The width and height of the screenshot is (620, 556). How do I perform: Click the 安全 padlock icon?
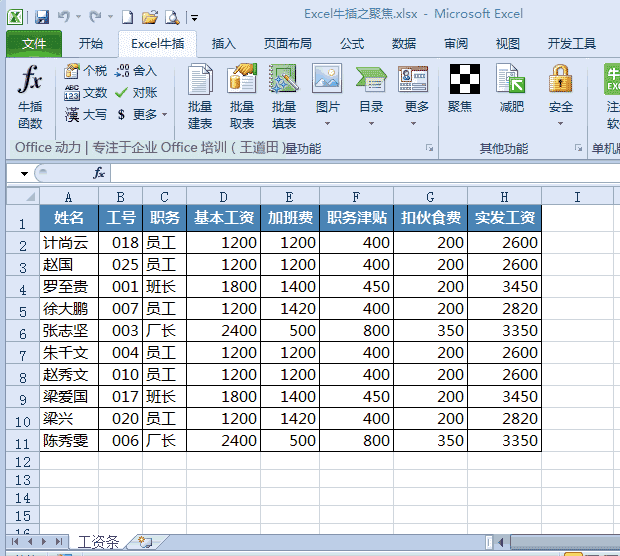[x=560, y=79]
